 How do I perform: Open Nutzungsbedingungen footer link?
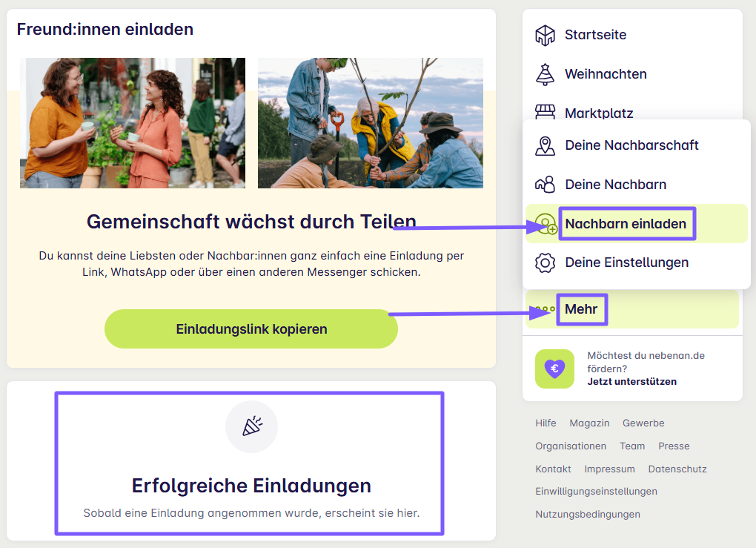tap(587, 514)
